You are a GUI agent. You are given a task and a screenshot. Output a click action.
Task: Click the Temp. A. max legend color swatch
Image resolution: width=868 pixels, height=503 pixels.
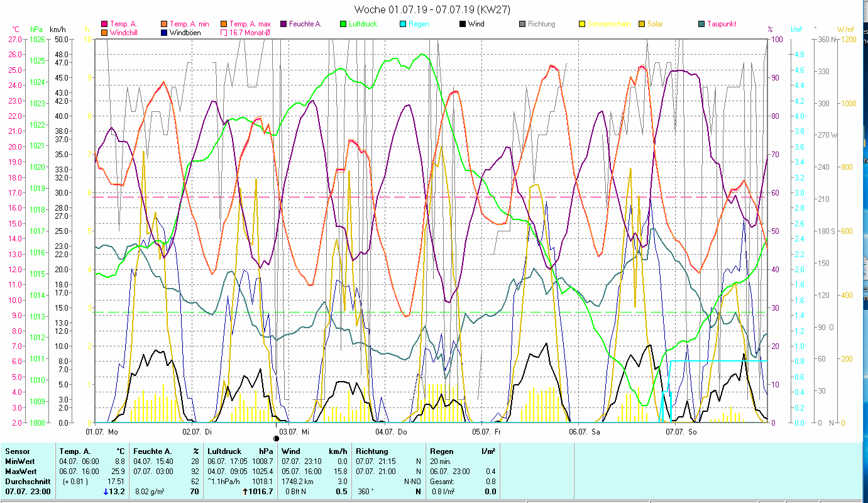[x=224, y=25]
